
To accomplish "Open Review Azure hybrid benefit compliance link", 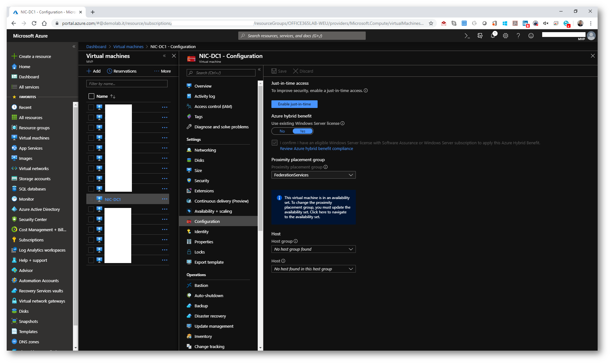I will (x=316, y=149).
